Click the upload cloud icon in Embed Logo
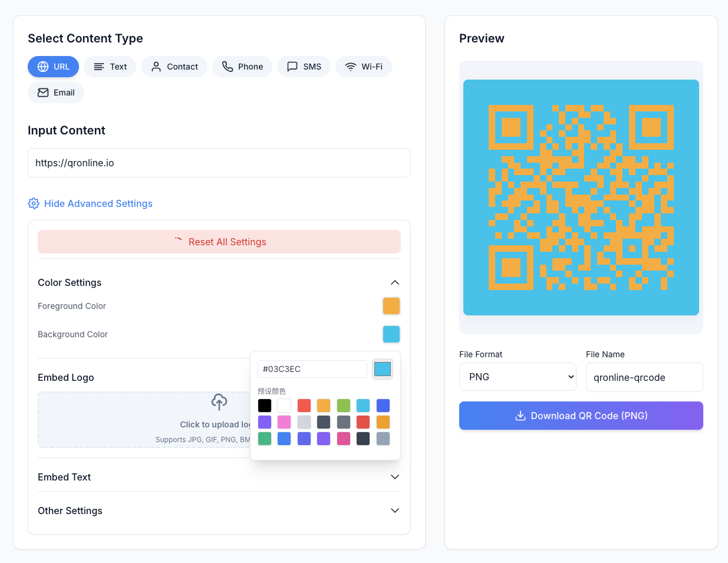The image size is (728, 563). click(219, 402)
